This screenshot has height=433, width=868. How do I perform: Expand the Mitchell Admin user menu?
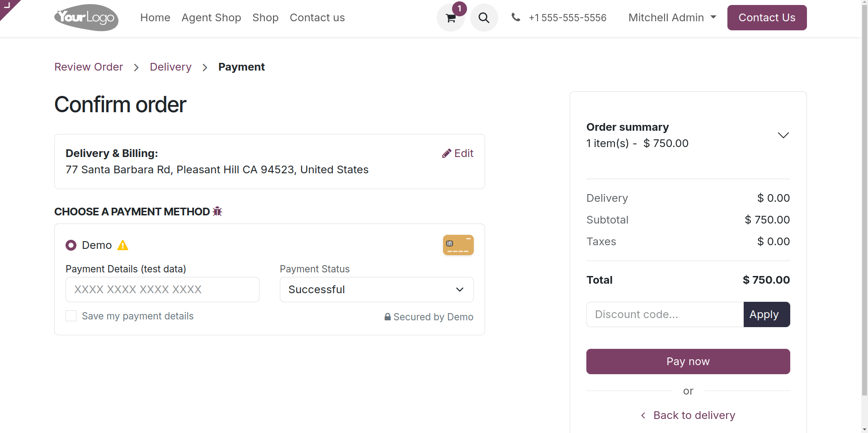click(x=672, y=18)
